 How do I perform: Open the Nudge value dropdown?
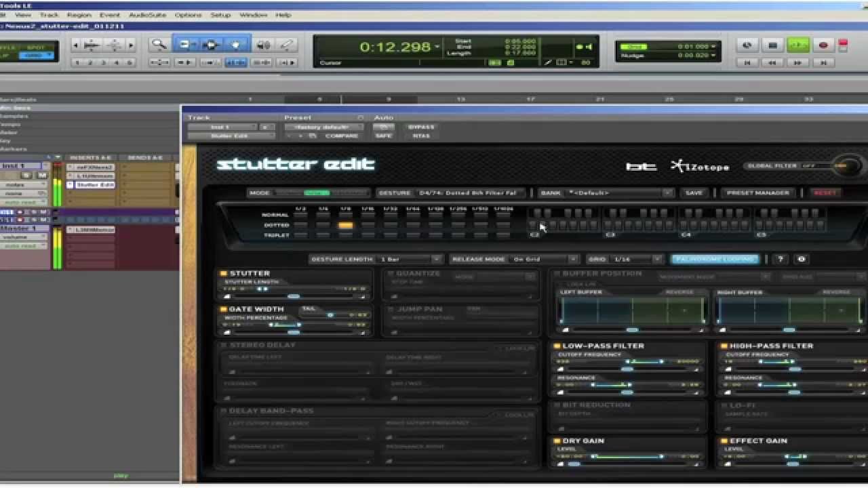click(715, 56)
